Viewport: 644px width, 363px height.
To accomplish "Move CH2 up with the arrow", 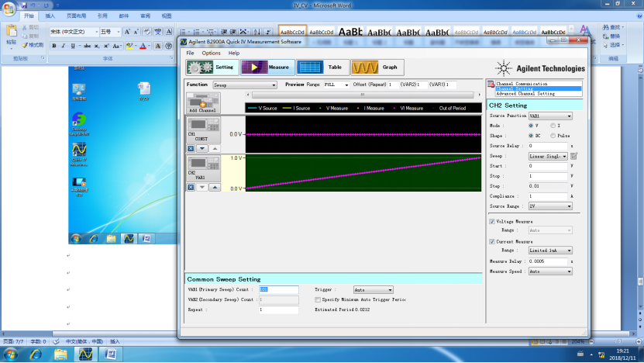I will pos(215,187).
